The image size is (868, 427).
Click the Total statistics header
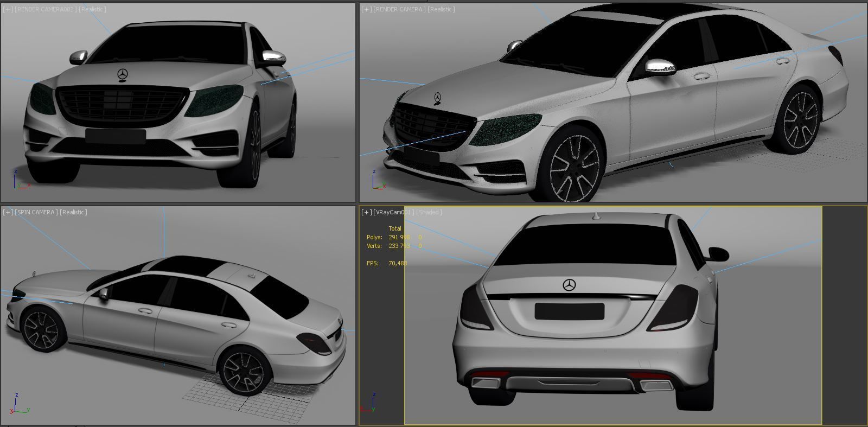pos(395,228)
